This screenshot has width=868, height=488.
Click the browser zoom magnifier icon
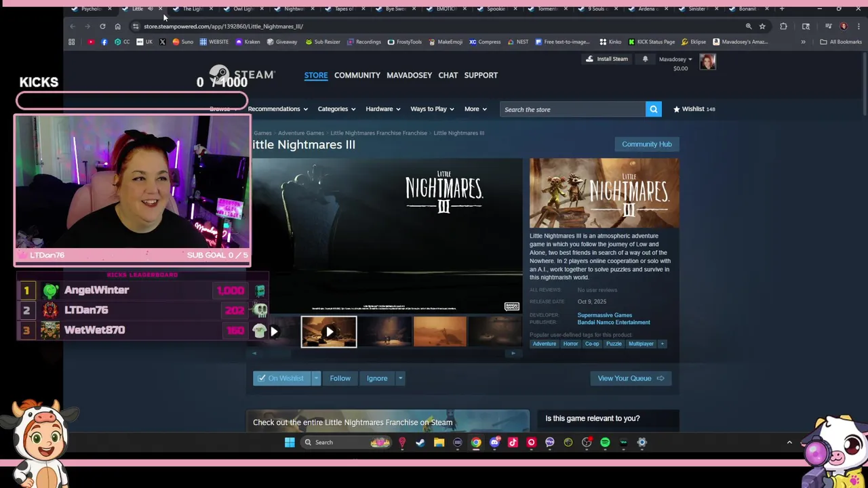[x=749, y=26]
